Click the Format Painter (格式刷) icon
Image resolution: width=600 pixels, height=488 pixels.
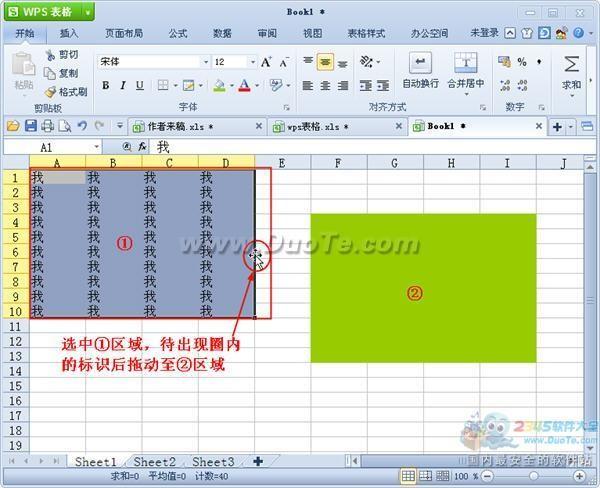(x=50, y=92)
